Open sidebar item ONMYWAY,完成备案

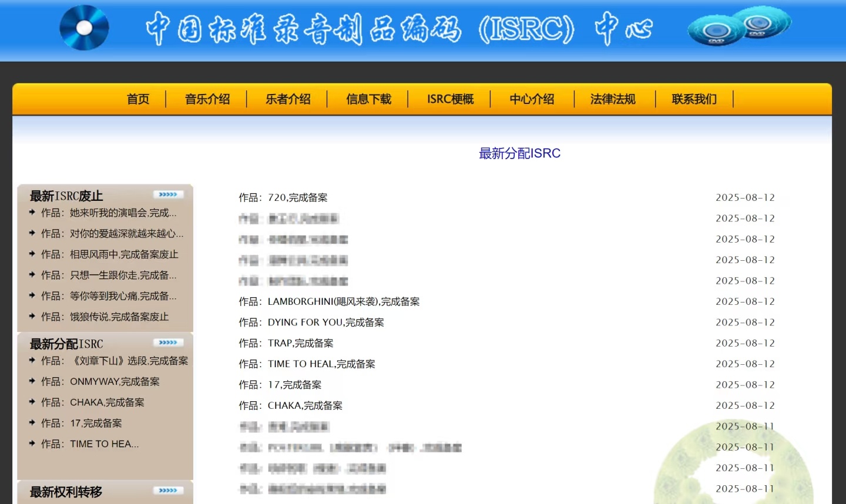[100, 382]
